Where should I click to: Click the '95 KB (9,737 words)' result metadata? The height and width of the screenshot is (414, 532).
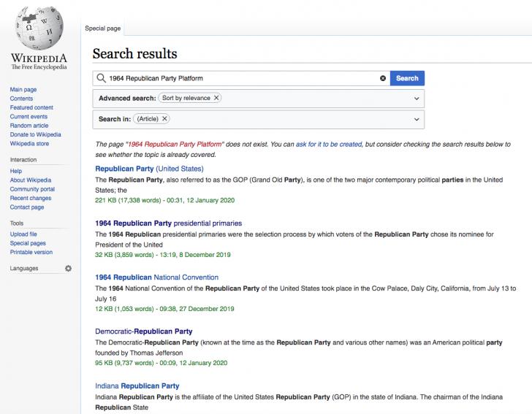[124, 363]
